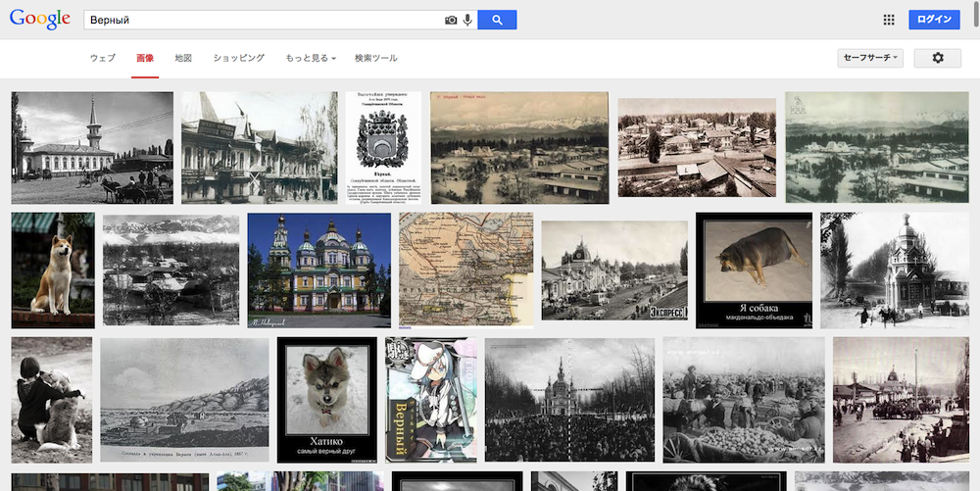The image size is (980, 491).
Task: Click the search field containing Верный
Action: point(263,20)
